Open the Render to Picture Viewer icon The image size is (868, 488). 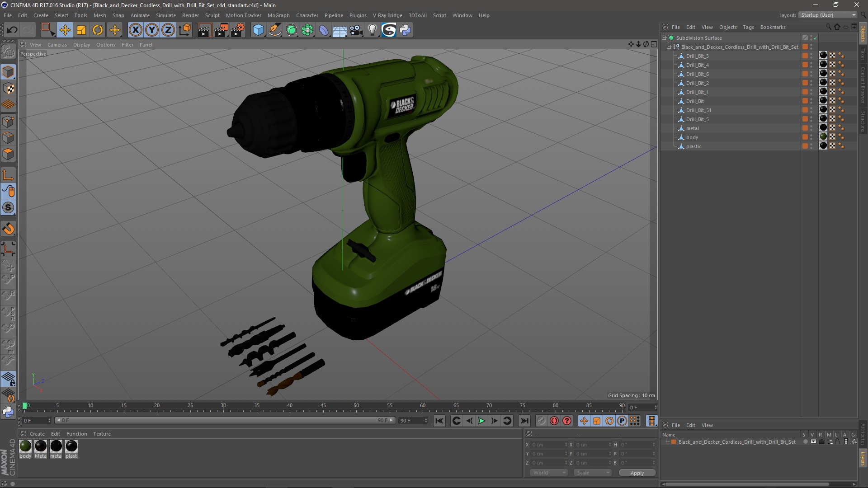point(221,30)
